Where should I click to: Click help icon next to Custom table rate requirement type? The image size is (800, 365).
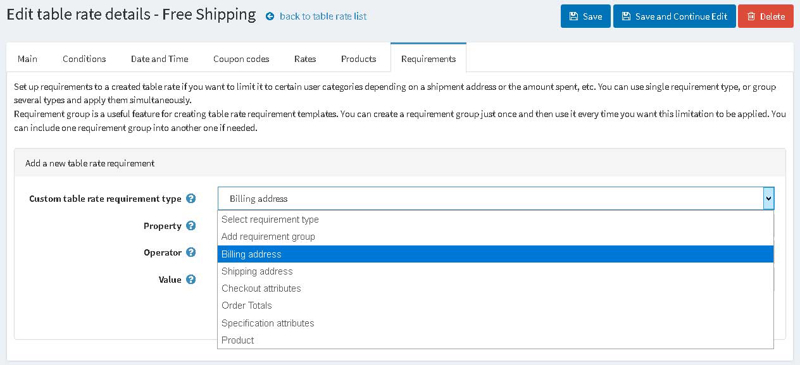point(191,199)
